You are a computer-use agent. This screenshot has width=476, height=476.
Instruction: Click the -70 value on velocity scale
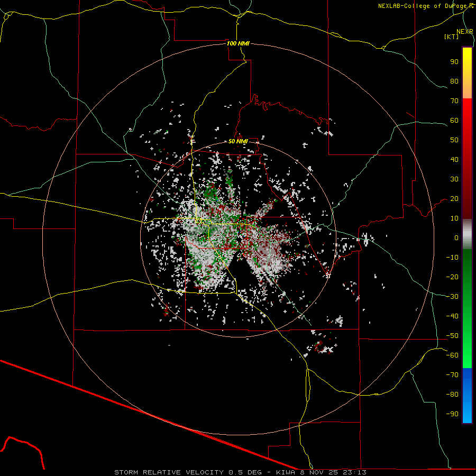tap(452, 375)
